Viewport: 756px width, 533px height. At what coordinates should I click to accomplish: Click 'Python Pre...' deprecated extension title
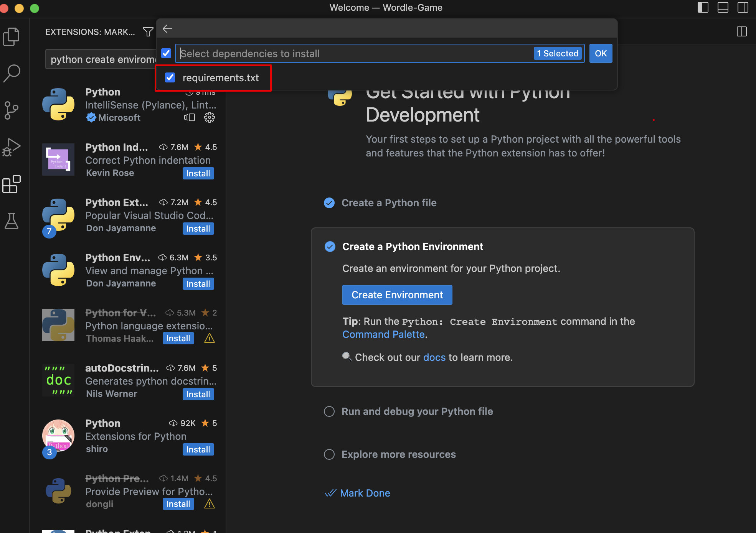tap(117, 479)
